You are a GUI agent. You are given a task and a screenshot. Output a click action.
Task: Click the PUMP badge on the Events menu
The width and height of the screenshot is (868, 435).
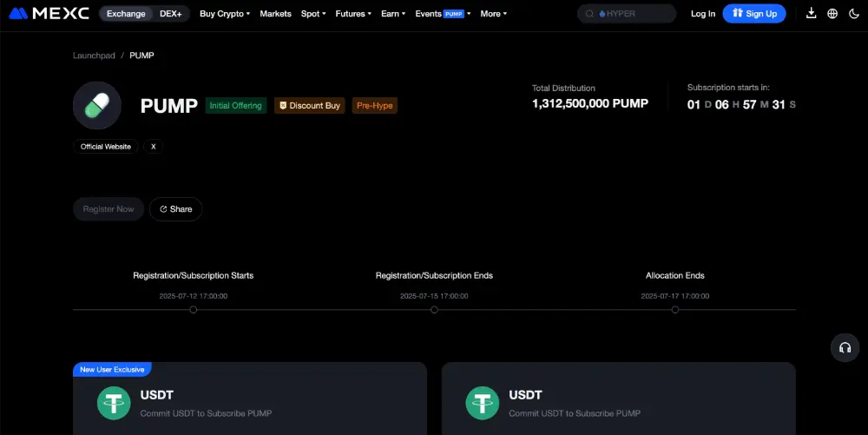point(453,15)
